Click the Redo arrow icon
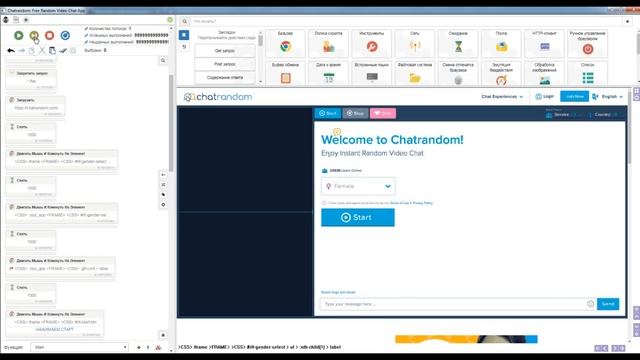The width and height of the screenshot is (640, 360). pyautogui.click(x=22, y=51)
